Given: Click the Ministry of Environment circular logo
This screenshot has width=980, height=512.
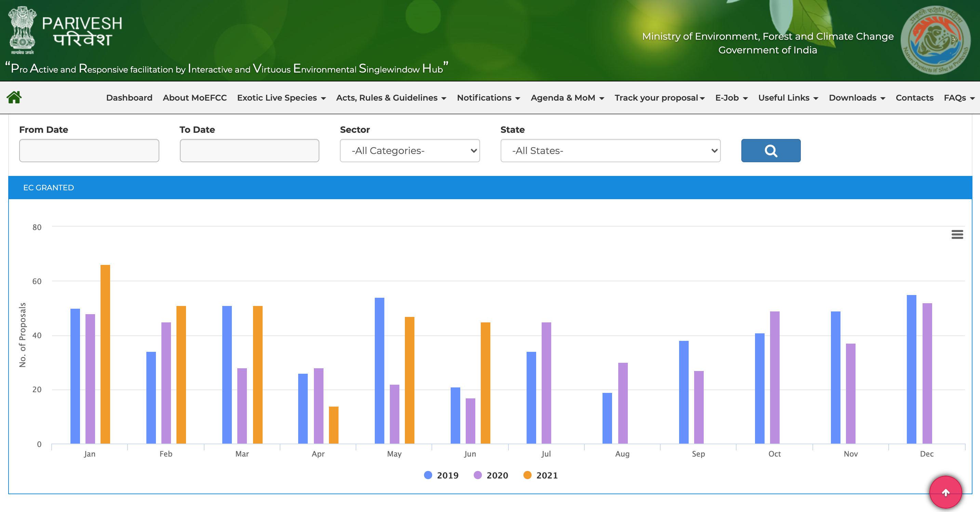Looking at the screenshot, I should (936, 40).
